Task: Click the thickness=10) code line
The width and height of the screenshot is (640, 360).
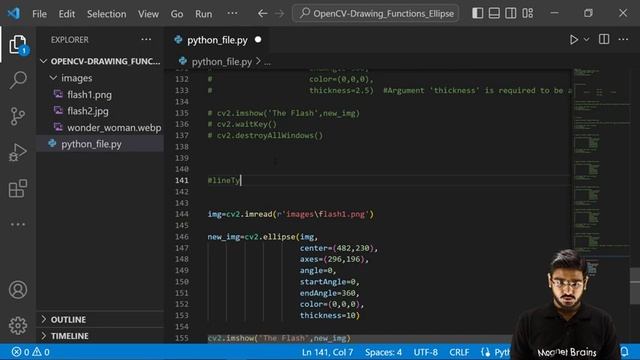Action: point(330,316)
